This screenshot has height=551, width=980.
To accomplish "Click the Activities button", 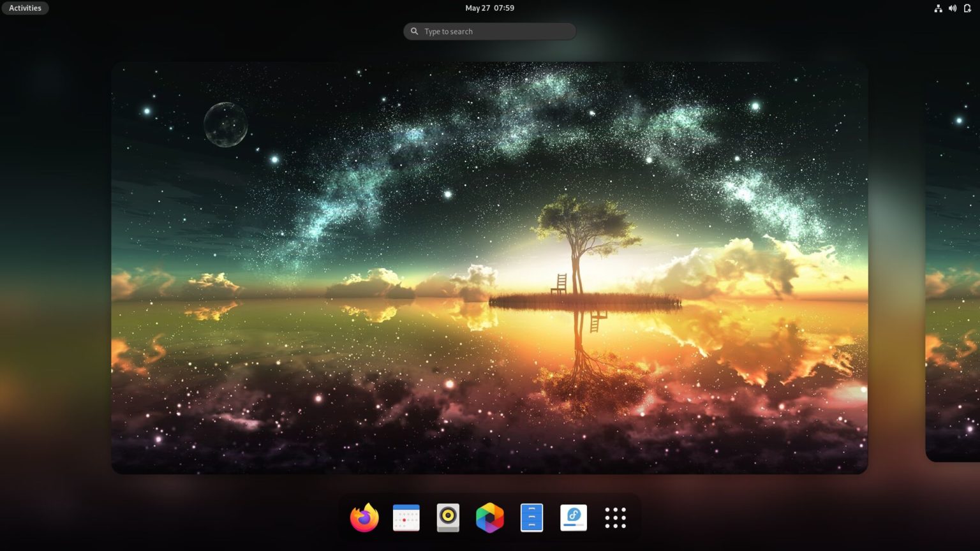I will point(24,8).
